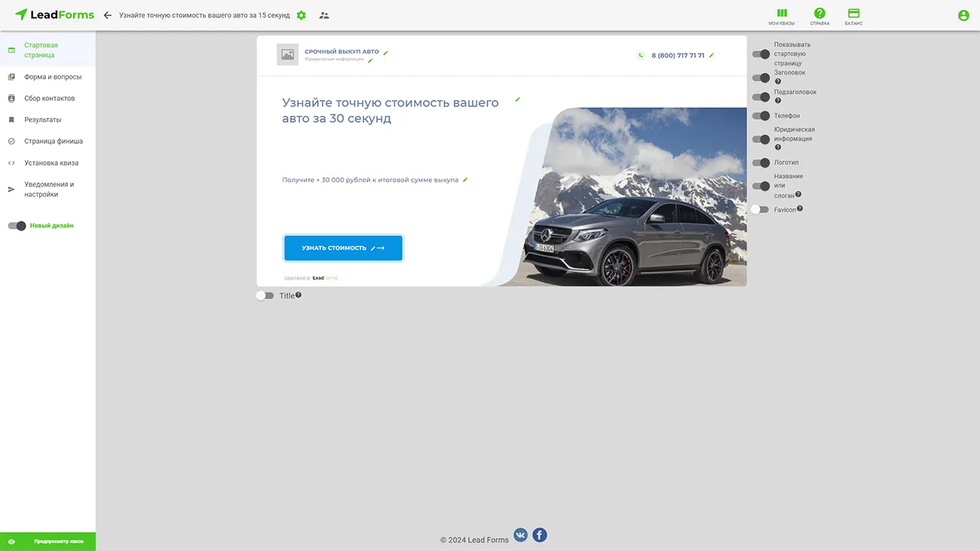Go to Сбор контактов section
Screen dimensions: 980x551
tap(49, 99)
